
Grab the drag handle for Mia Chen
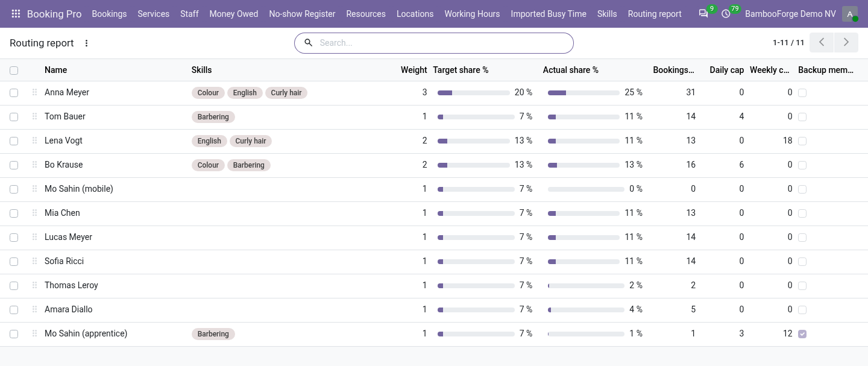(34, 213)
